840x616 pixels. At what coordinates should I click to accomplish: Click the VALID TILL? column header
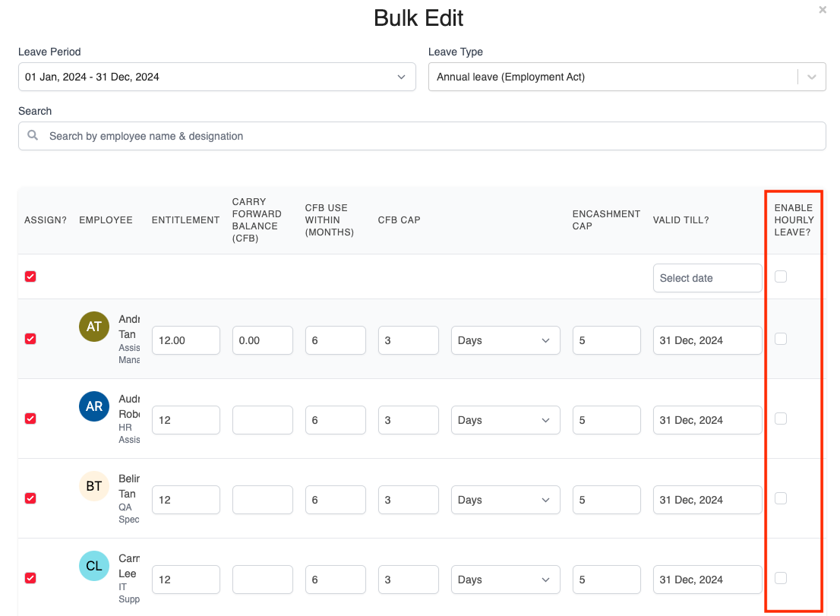click(x=681, y=220)
